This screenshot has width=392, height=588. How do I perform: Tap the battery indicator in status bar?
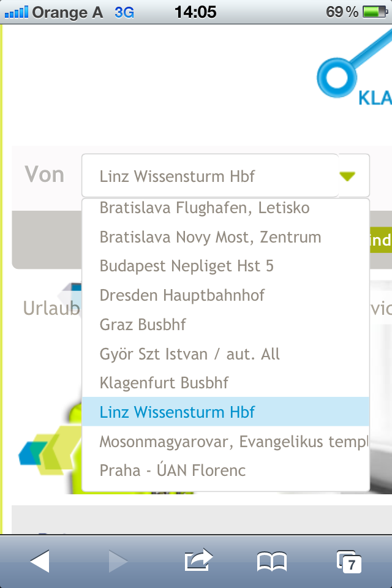point(375,12)
